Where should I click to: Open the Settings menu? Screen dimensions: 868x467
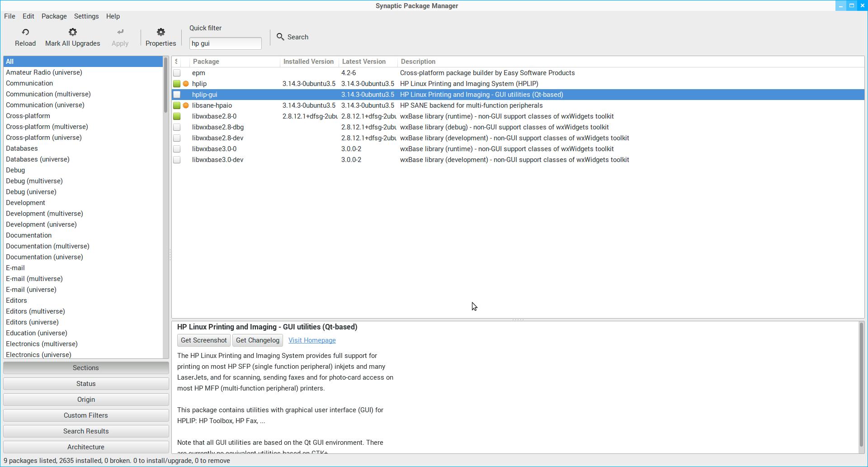[x=86, y=16]
